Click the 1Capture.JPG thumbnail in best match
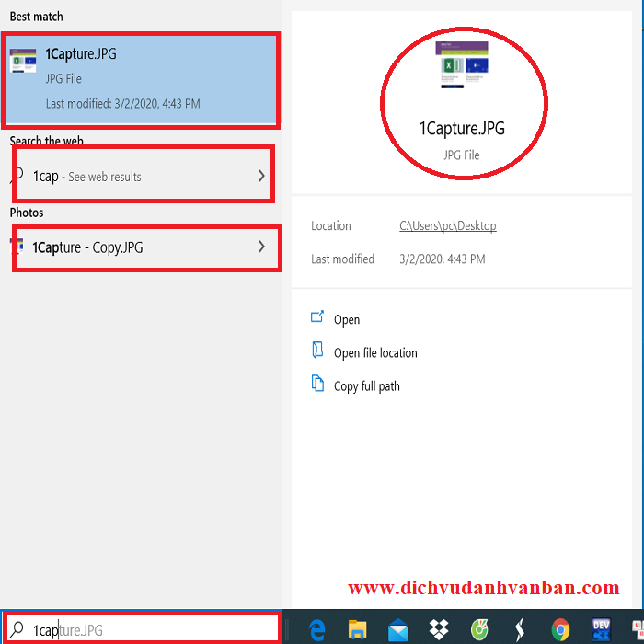Screen dimensions: 644x644 [23, 61]
